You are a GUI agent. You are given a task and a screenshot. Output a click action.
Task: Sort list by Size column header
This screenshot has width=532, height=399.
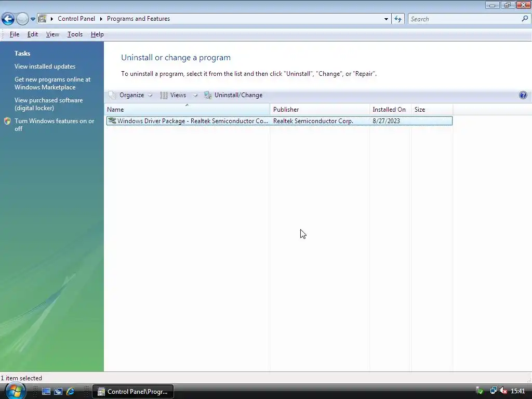432,110
